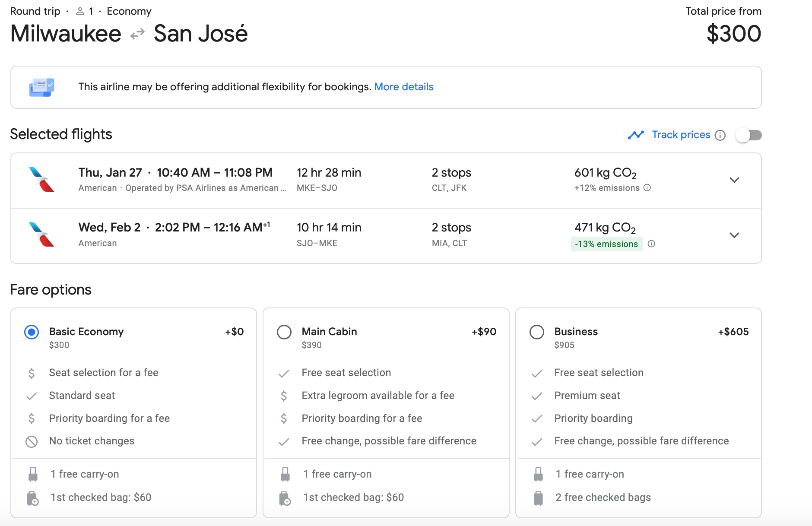
Task: Open the More details link
Action: click(403, 87)
